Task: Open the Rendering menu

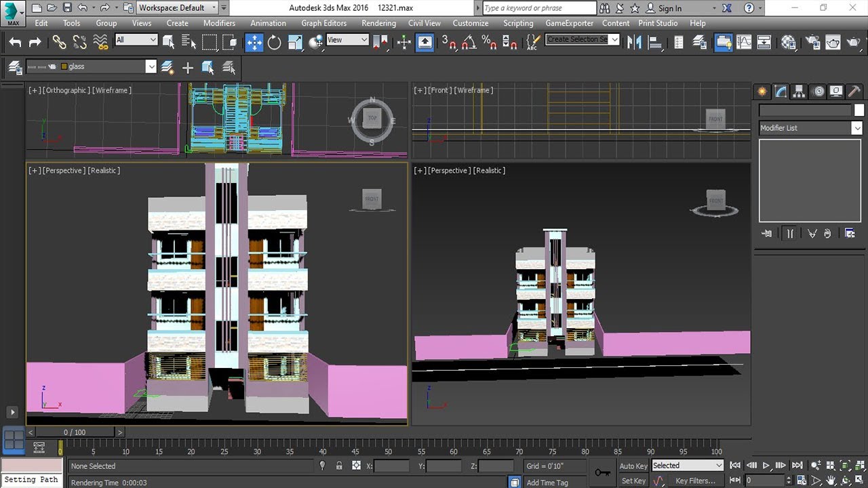Action: (378, 23)
